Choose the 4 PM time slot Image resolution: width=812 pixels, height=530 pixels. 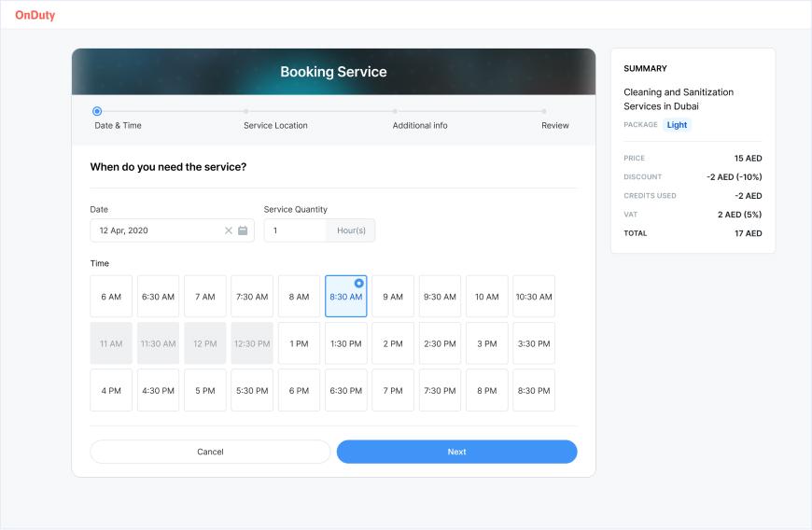click(x=111, y=390)
